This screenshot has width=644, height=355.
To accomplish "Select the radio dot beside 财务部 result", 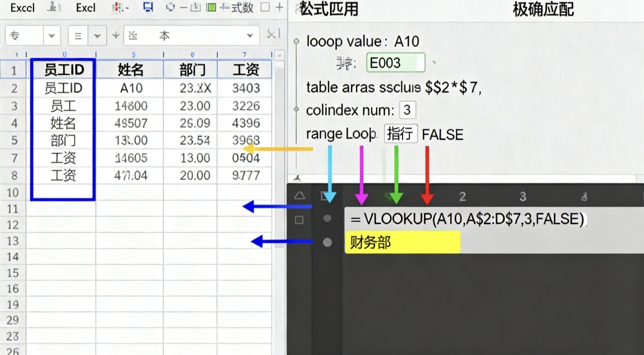I will coord(327,242).
